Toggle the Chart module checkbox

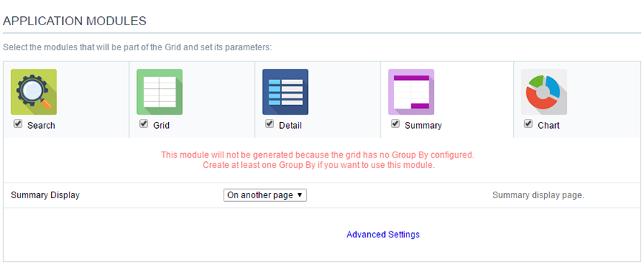[529, 124]
